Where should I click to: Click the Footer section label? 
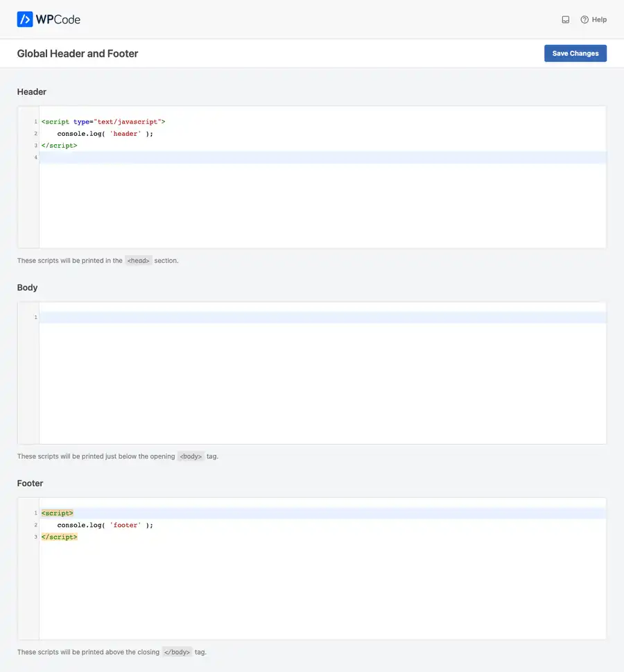(30, 483)
